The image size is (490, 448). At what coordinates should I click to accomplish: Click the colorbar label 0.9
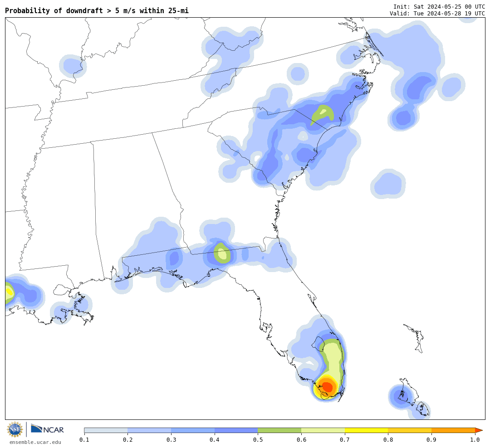pyautogui.click(x=431, y=440)
